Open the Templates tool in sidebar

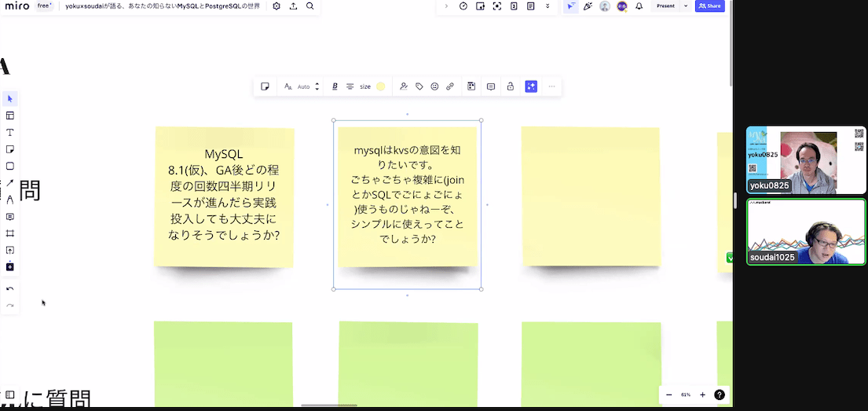10,116
